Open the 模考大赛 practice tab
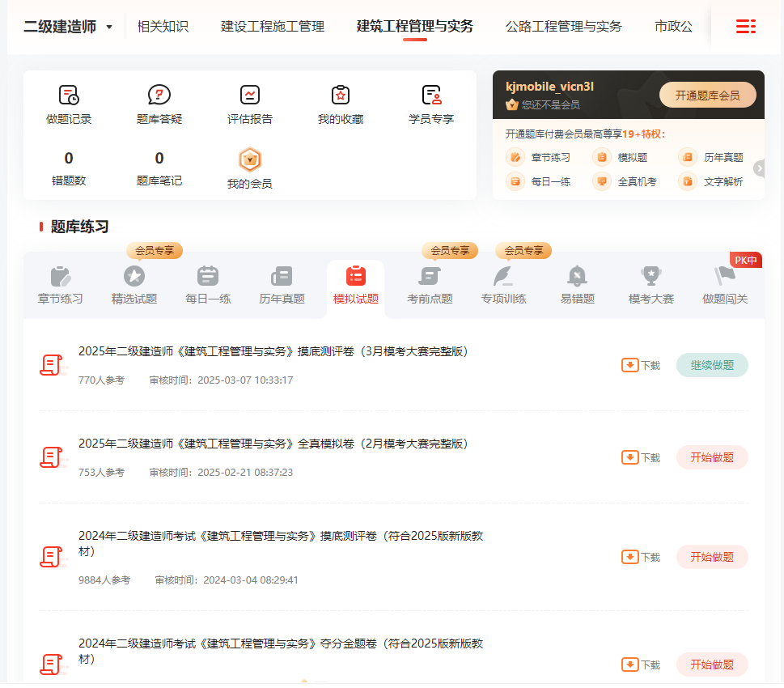784x688 pixels. 651,285
